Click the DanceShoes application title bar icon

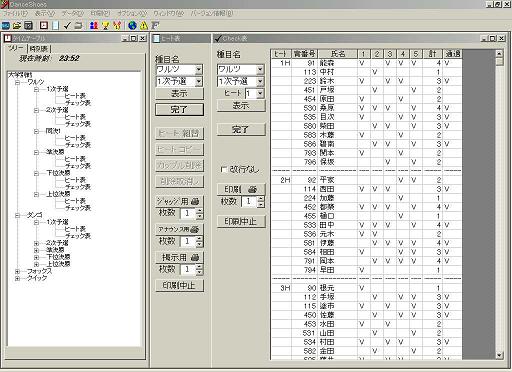(x=5, y=4)
